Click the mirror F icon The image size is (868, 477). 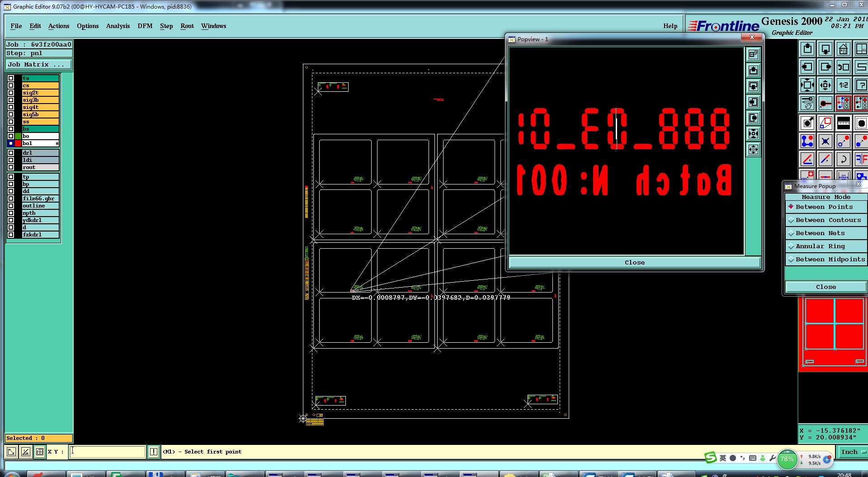(x=861, y=159)
